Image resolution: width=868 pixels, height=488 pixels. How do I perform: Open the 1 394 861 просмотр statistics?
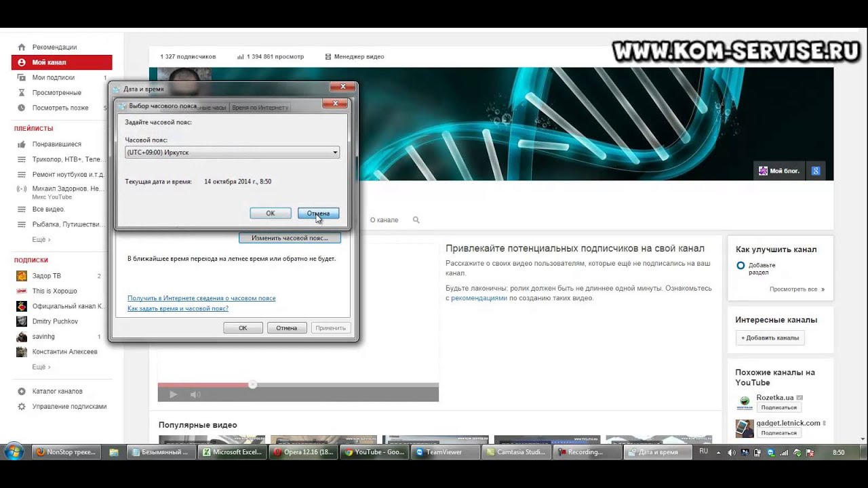[x=271, y=57]
